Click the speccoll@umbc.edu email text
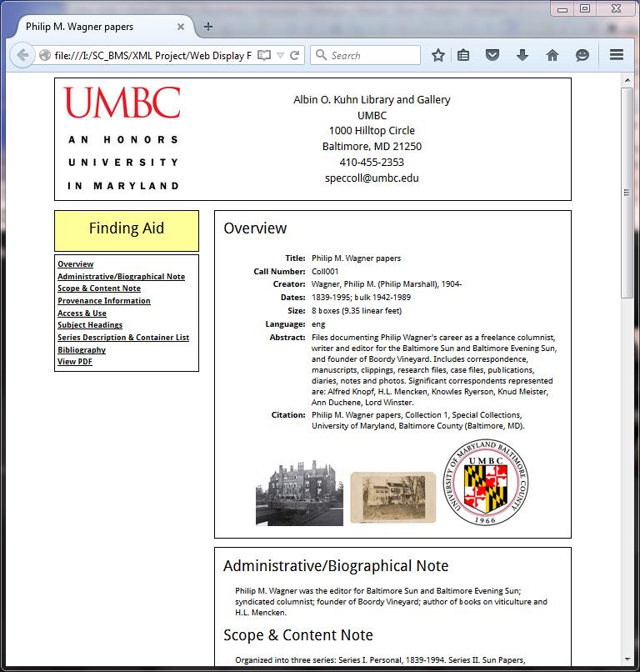Image resolution: width=640 pixels, height=672 pixels. (x=372, y=178)
